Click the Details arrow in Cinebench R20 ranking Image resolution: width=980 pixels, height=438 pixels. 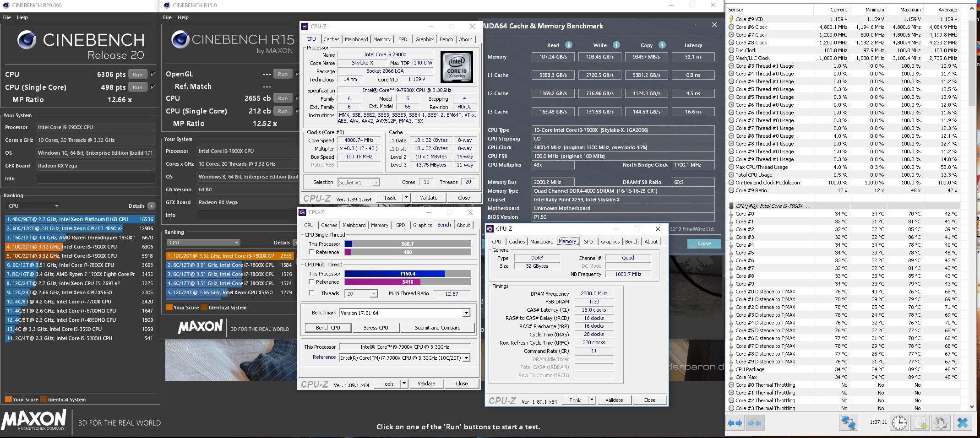(152, 206)
